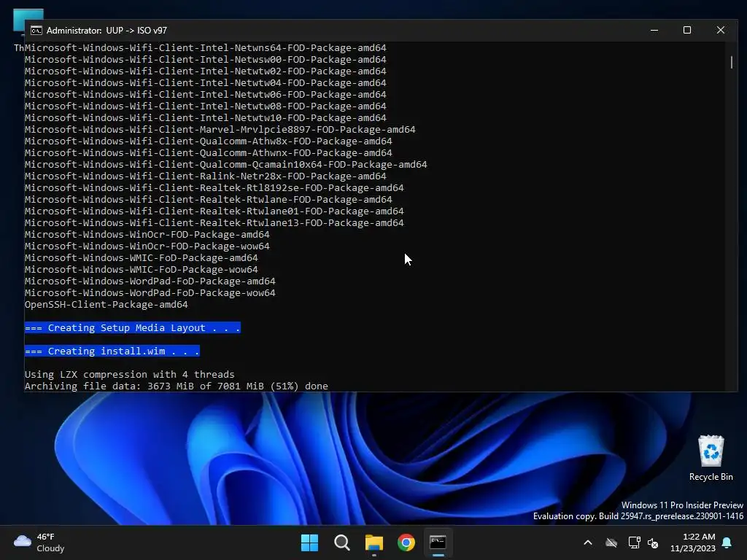Click the 'Realtek-Rtwlane13' package line
This screenshot has height=560, width=747.
(214, 223)
